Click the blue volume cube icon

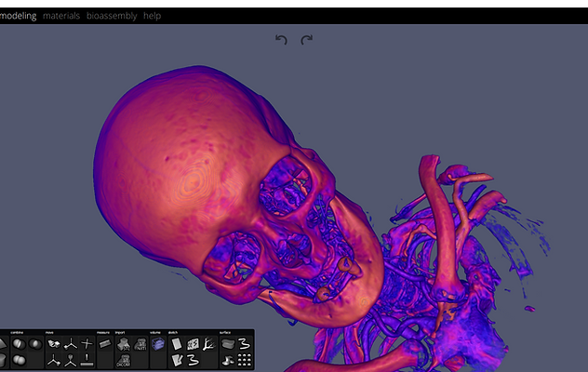point(157,343)
